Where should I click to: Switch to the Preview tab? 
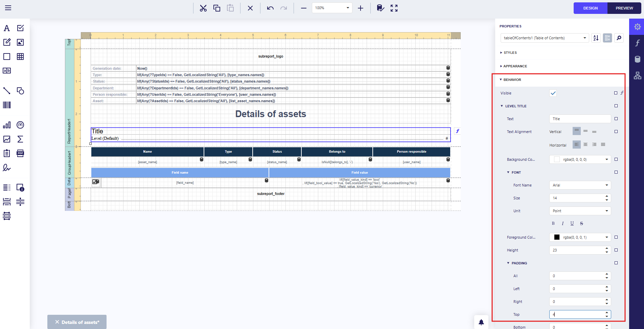(624, 8)
